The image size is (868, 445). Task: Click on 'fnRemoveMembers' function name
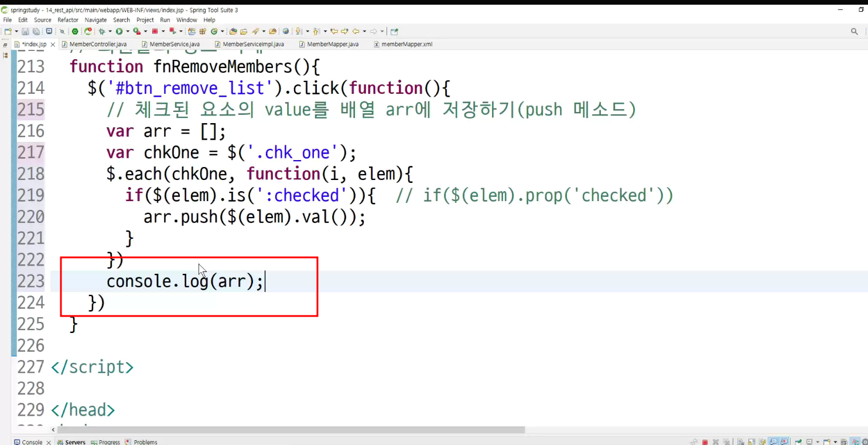tap(223, 66)
